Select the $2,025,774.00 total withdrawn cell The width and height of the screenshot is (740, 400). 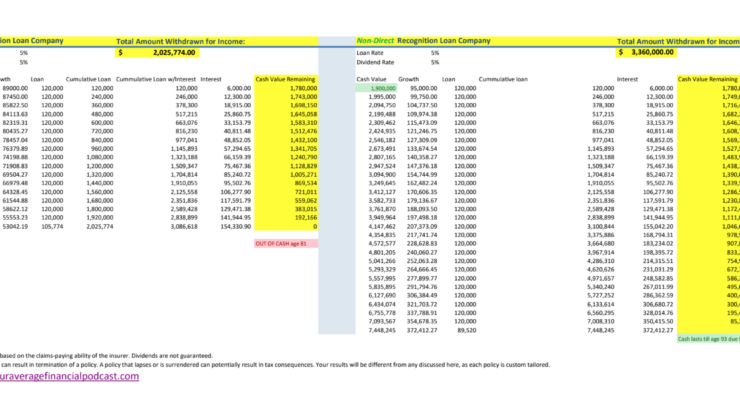point(157,52)
